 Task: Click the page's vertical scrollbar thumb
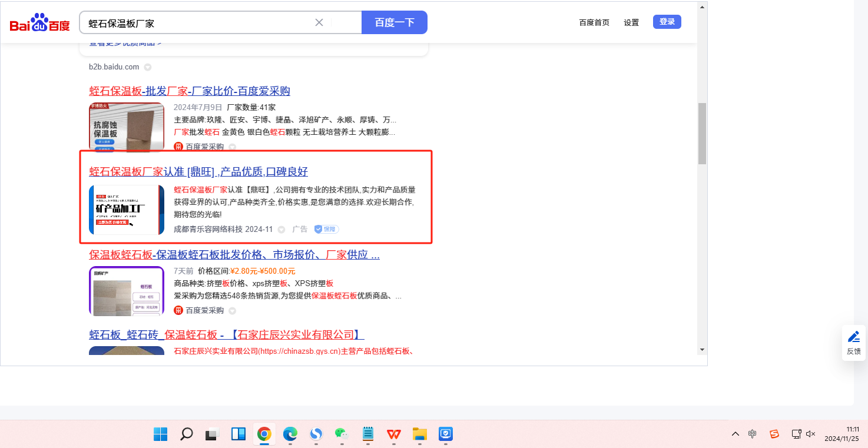coord(702,133)
